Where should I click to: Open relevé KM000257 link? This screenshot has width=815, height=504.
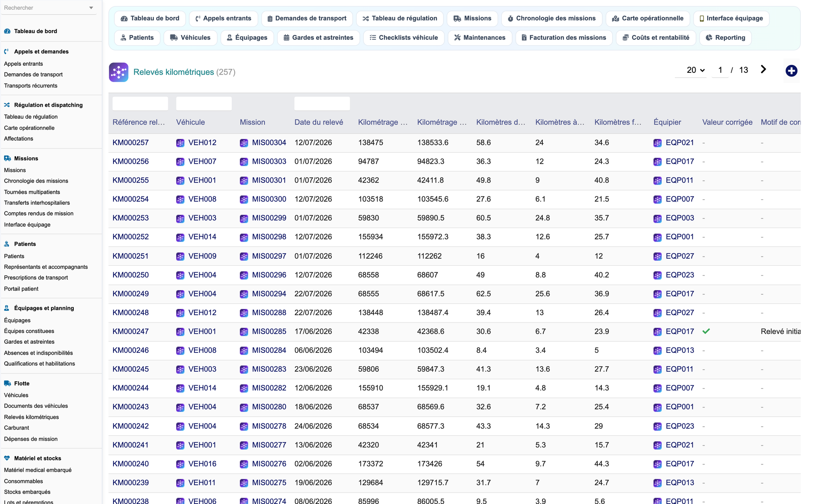point(131,143)
